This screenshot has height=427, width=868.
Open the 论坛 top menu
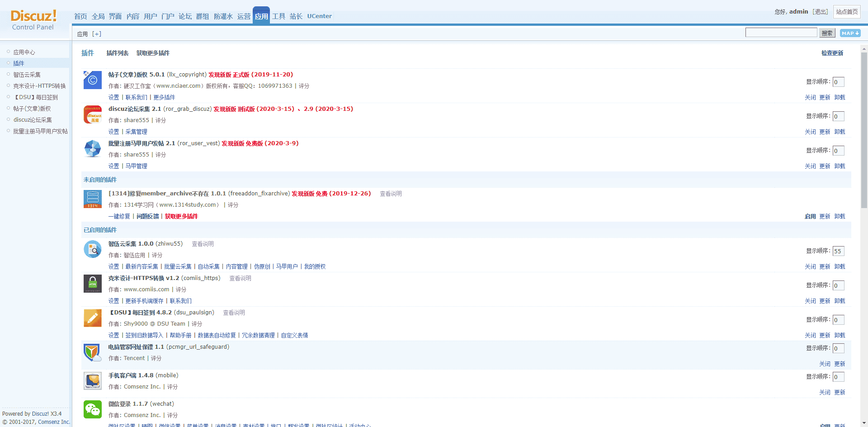185,16
